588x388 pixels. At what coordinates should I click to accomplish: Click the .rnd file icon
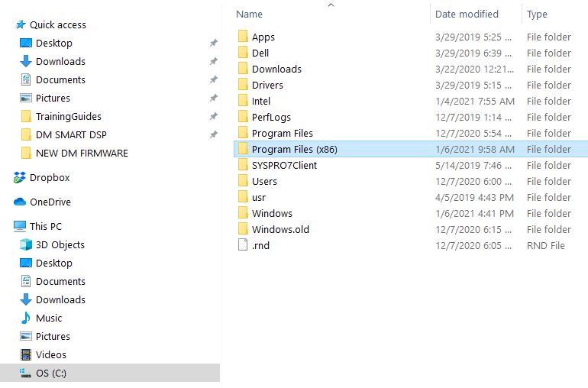[243, 245]
